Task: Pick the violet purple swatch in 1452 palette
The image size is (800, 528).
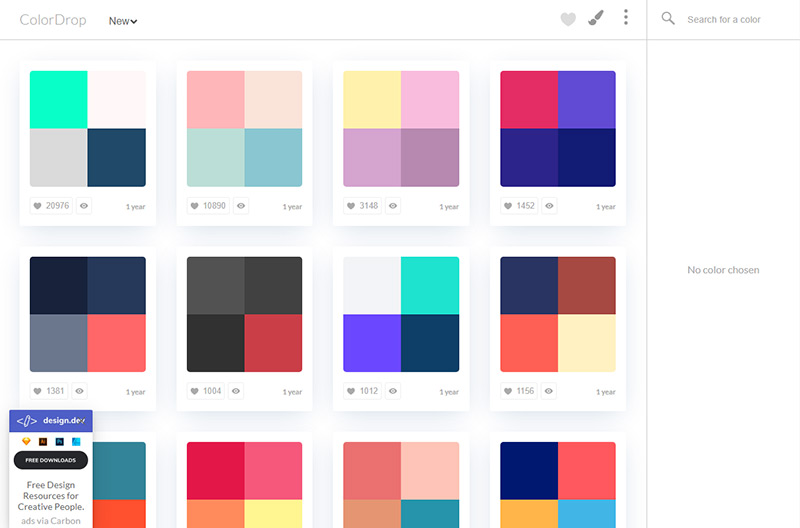Action: coord(587,99)
